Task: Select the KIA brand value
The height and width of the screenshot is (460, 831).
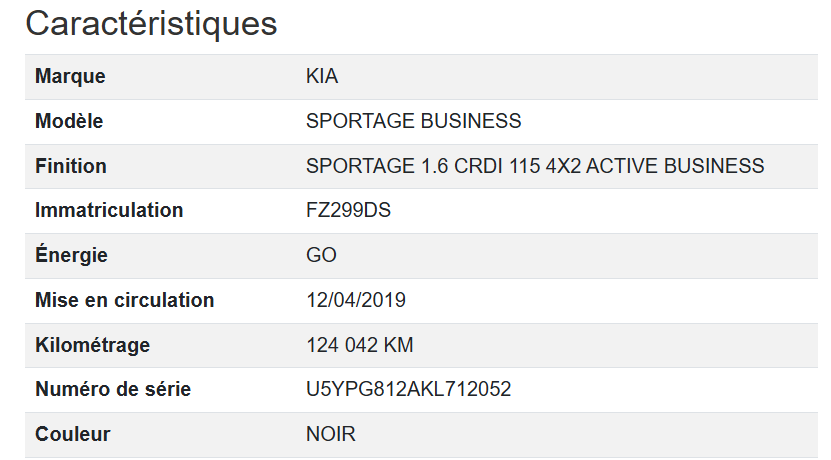Action: tap(322, 77)
